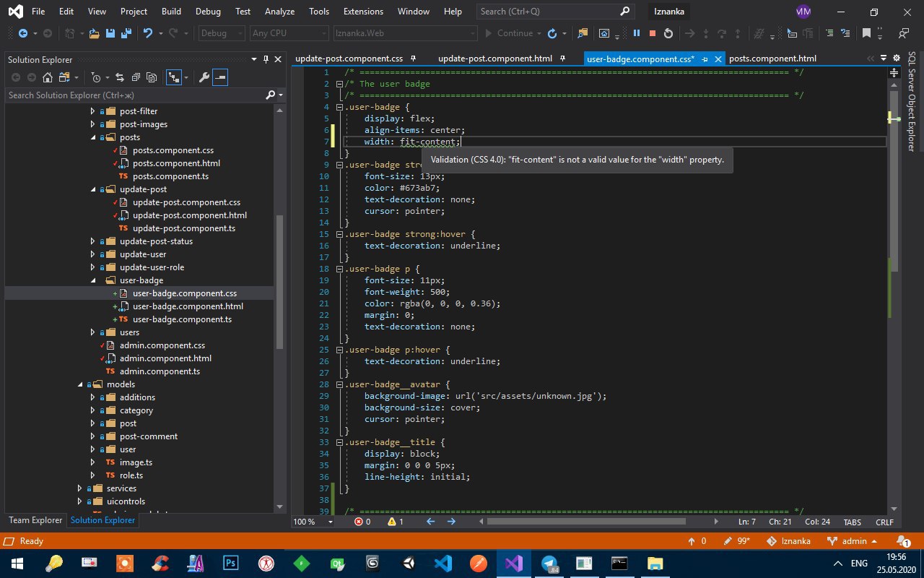Restart debugging with the circular arrow icon
924x578 pixels.
coord(668,33)
